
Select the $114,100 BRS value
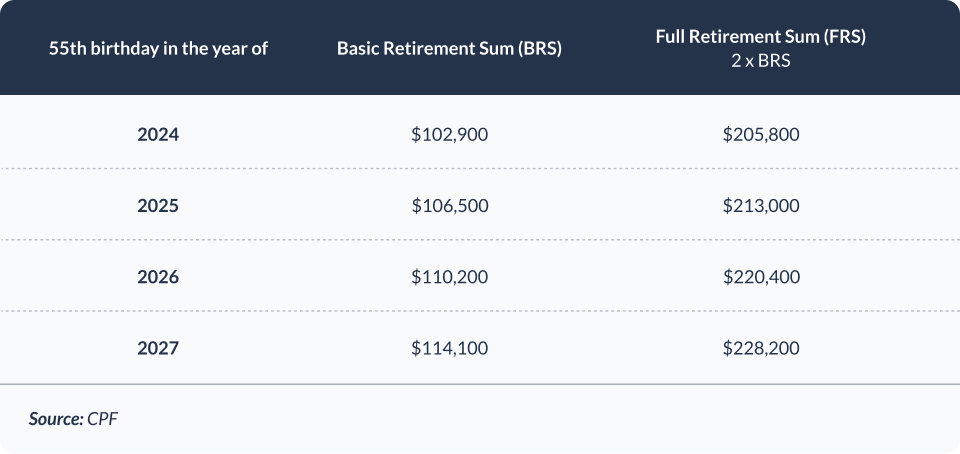coord(449,348)
